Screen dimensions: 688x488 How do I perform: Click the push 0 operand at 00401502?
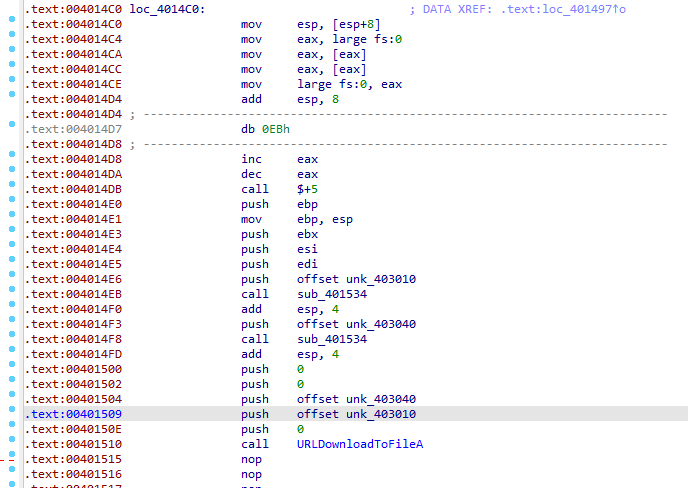point(300,384)
